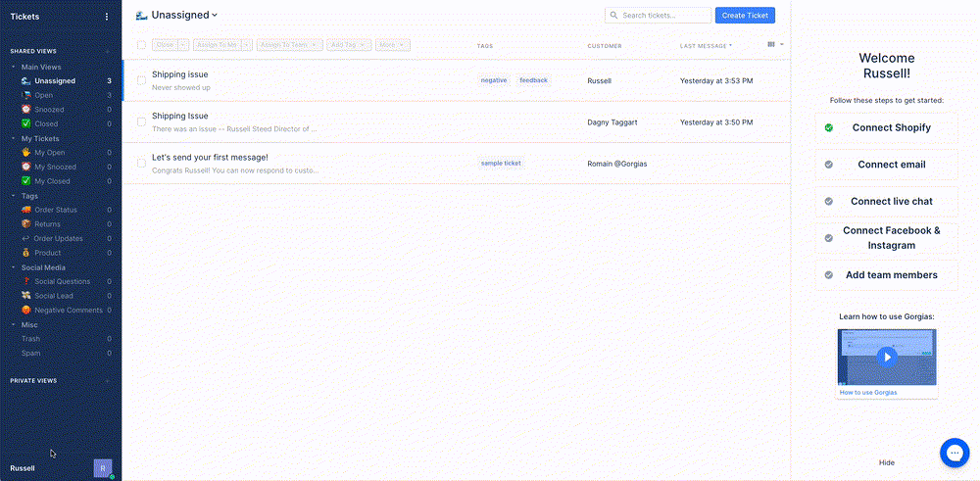980x481 pixels.
Task: Click the Assign To Me button
Action: click(217, 45)
